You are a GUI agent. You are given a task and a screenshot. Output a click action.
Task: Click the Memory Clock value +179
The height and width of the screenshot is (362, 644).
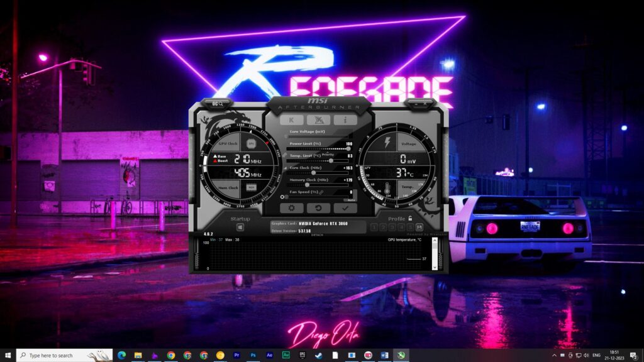point(348,180)
